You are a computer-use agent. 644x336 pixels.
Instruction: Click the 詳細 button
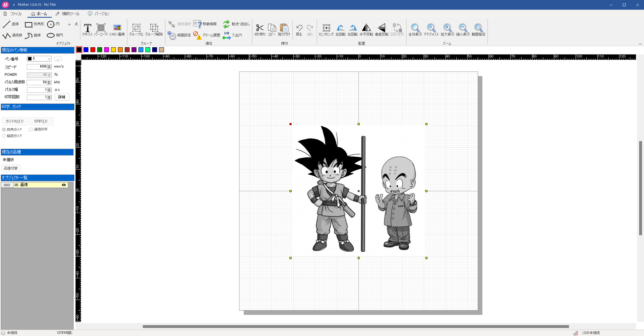click(62, 97)
